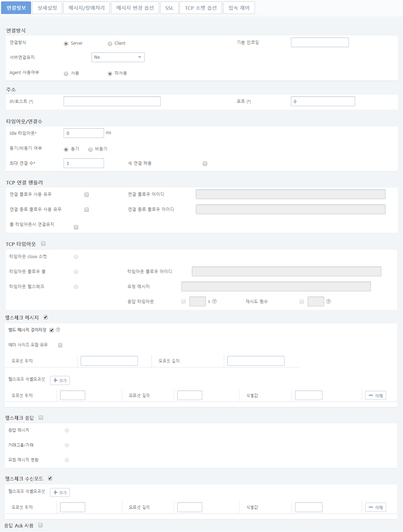Click 삭제 button in 헬스체크 수신모드 section
The width and height of the screenshot is (403, 532).
click(376, 507)
